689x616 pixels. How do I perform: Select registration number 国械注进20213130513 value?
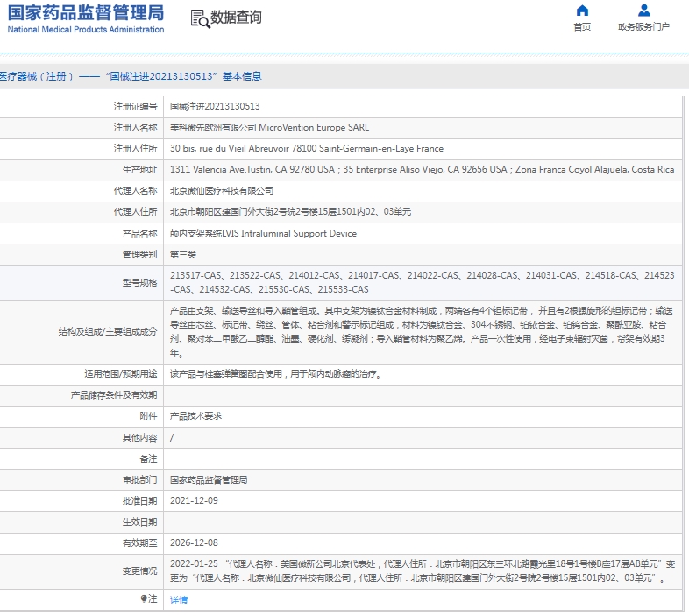pos(215,106)
